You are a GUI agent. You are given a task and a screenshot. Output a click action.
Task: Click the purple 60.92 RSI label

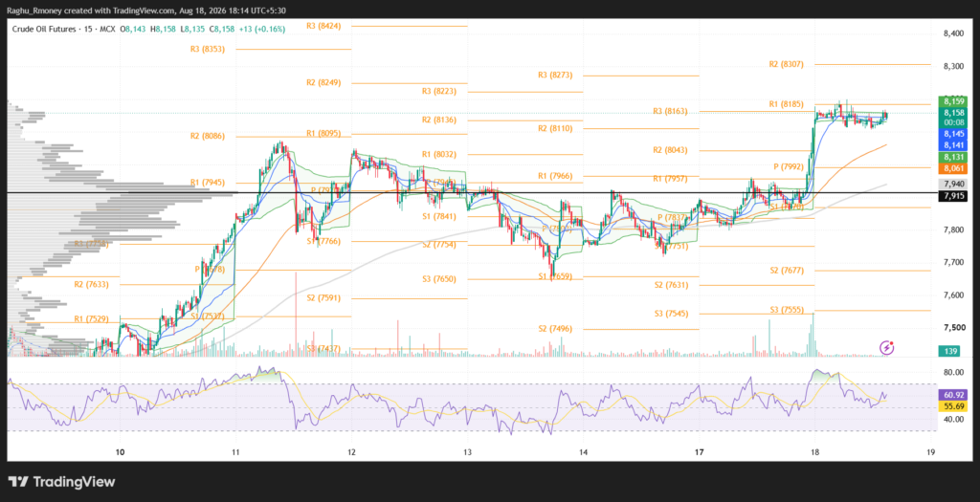(953, 395)
